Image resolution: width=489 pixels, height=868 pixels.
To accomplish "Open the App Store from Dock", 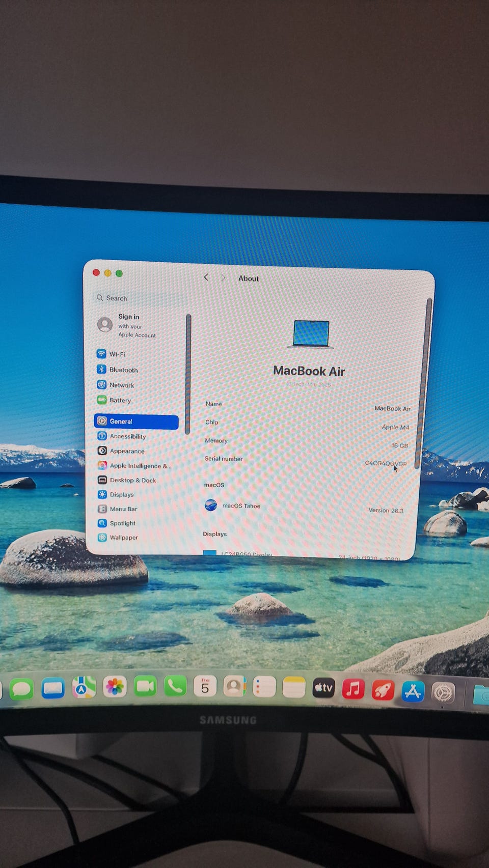I will [x=413, y=691].
